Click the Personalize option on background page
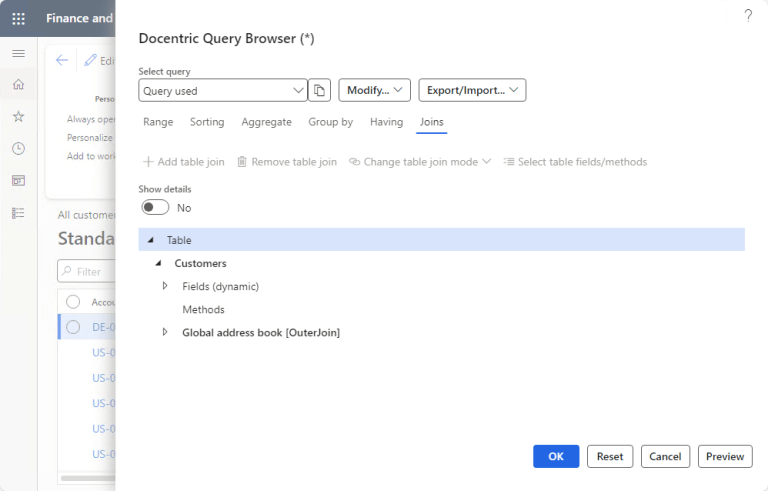768x491 pixels. (90, 138)
